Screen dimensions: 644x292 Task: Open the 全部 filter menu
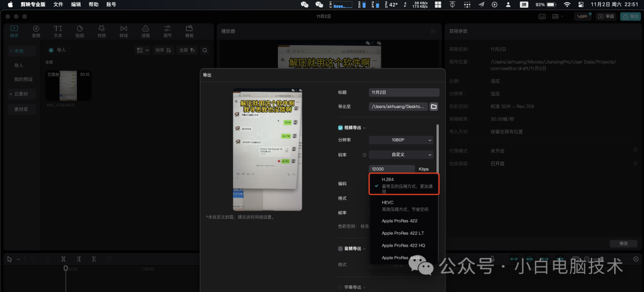(x=187, y=50)
